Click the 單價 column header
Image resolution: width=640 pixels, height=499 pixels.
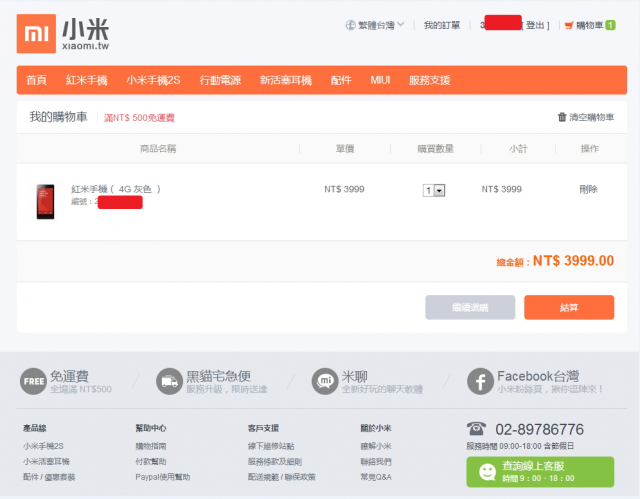pyautogui.click(x=345, y=149)
